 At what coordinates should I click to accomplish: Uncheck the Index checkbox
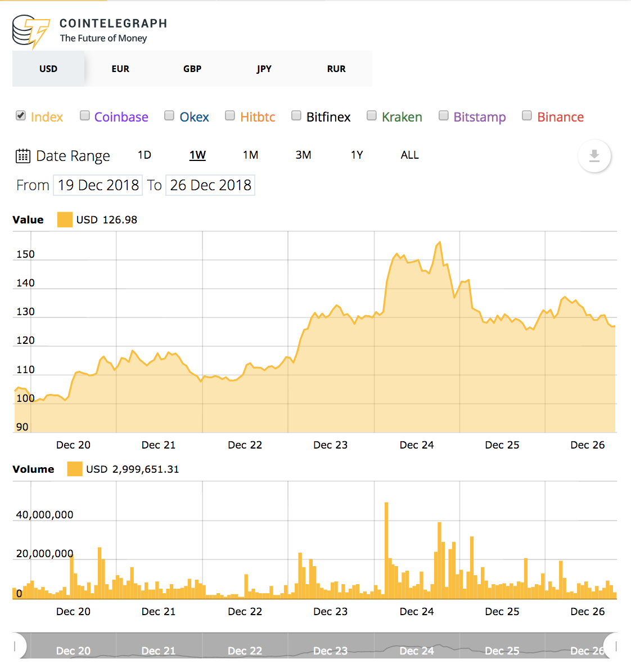point(21,115)
